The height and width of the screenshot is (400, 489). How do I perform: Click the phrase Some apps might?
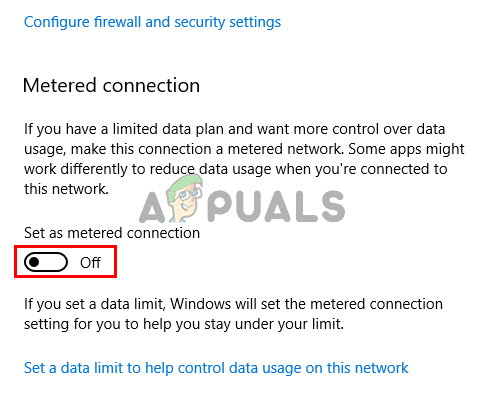coord(406,150)
